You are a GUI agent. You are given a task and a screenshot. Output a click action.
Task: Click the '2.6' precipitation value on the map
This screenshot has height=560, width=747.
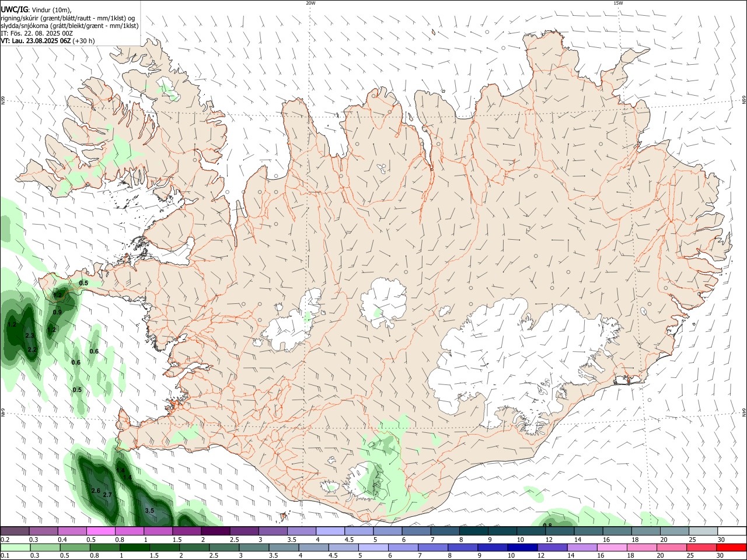[x=96, y=491]
